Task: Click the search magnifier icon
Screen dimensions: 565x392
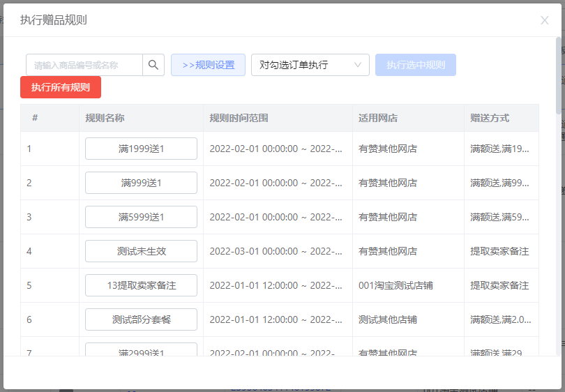Action: coord(153,65)
